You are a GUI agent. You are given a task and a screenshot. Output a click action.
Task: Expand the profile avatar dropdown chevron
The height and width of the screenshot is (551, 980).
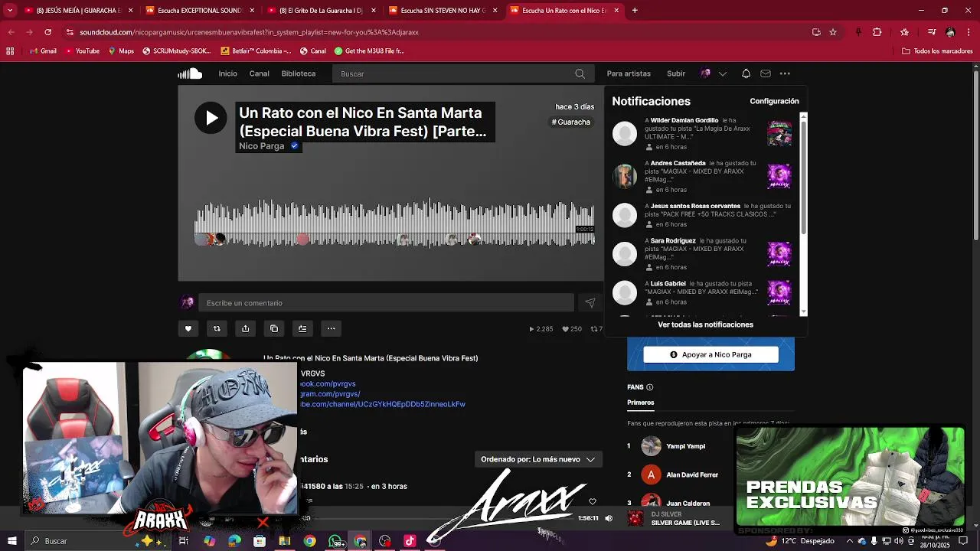pyautogui.click(x=722, y=73)
